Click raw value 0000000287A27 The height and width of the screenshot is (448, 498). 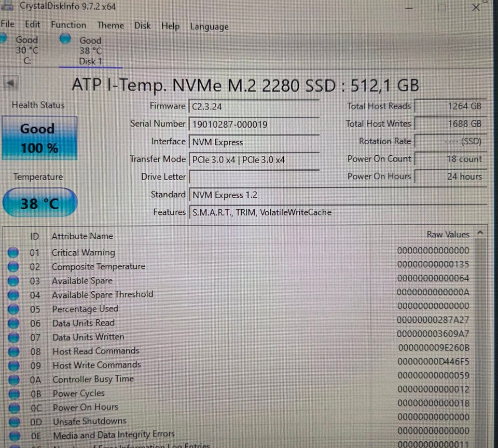433,320
